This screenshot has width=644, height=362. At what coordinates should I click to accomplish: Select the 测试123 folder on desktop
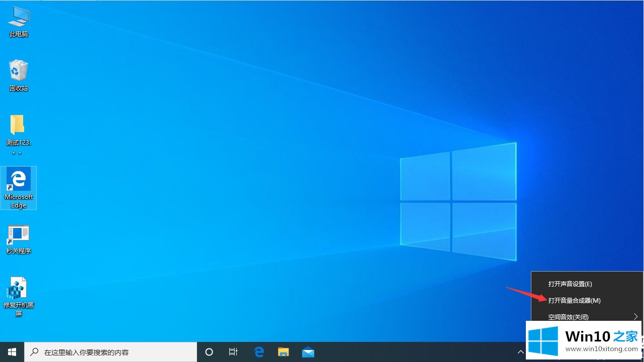18,131
